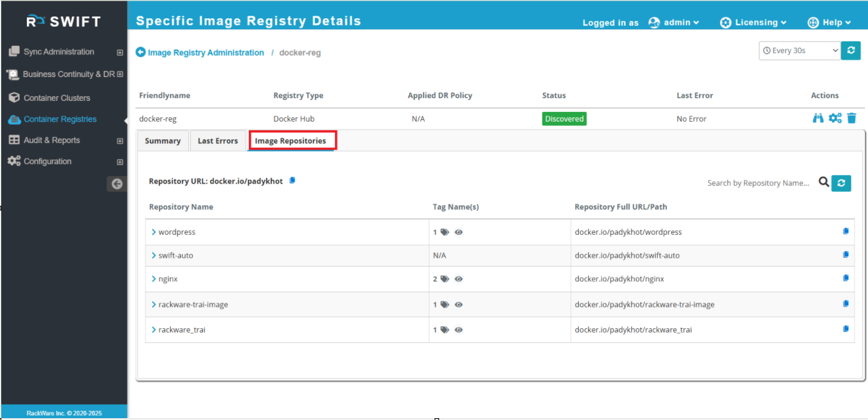The image size is (868, 420).
Task: Click the tag icon in rackware_trai row
Action: pyautogui.click(x=444, y=330)
